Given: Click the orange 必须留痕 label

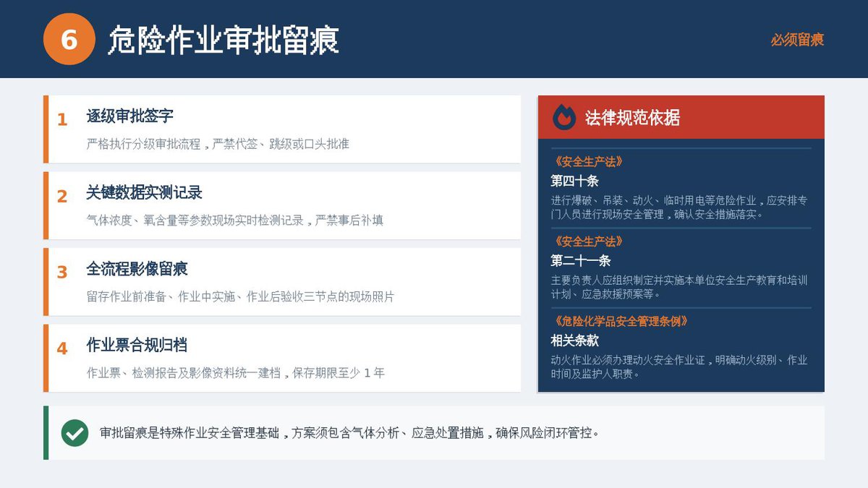Looking at the screenshot, I should pyautogui.click(x=797, y=40).
